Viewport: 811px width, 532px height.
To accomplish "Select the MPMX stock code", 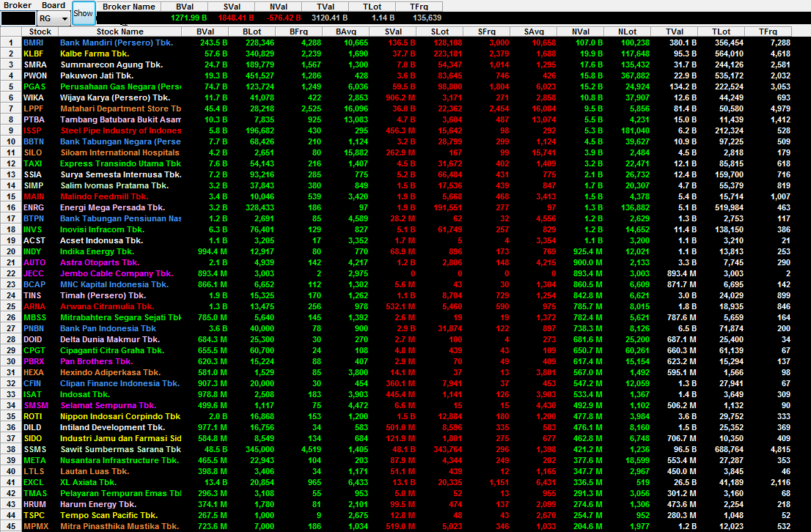I will coord(36,526).
